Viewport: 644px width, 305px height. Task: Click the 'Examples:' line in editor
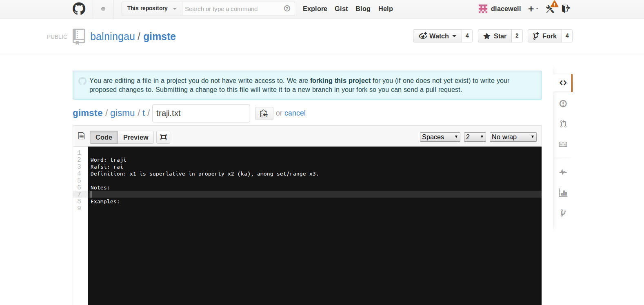(105, 201)
